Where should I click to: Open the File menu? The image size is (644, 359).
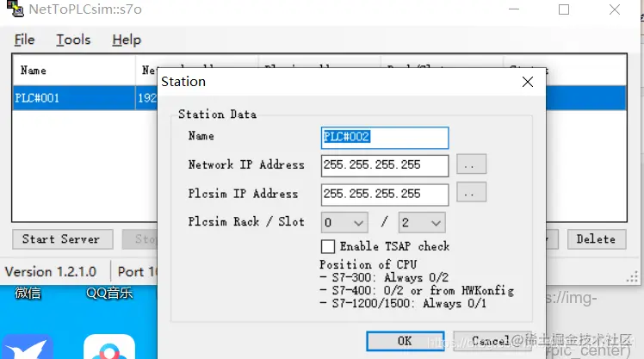point(24,40)
